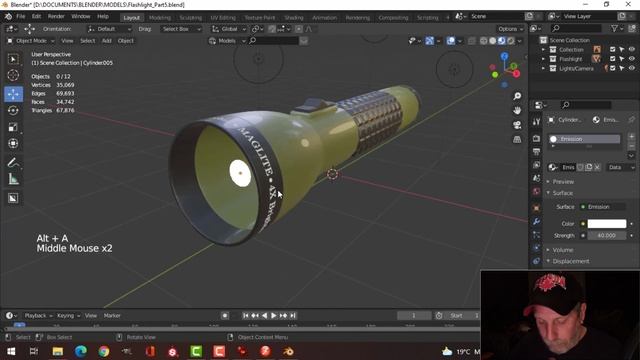Image resolution: width=640 pixels, height=360 pixels.
Task: Switch perspective/orthographic with the grid icon
Action: click(517, 140)
